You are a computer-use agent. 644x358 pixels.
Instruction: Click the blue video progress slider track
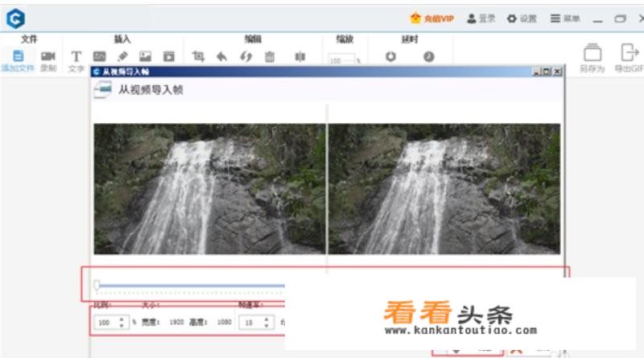point(192,285)
